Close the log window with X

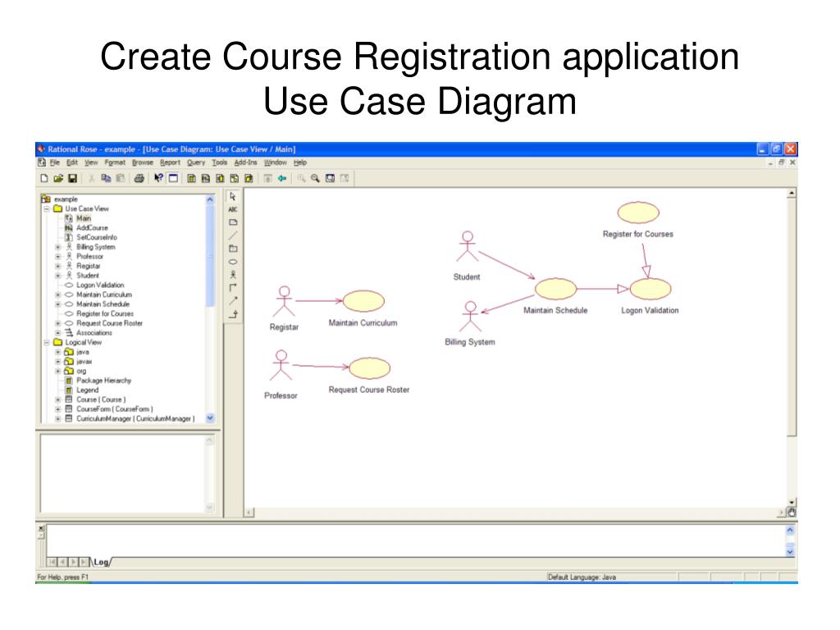click(41, 529)
